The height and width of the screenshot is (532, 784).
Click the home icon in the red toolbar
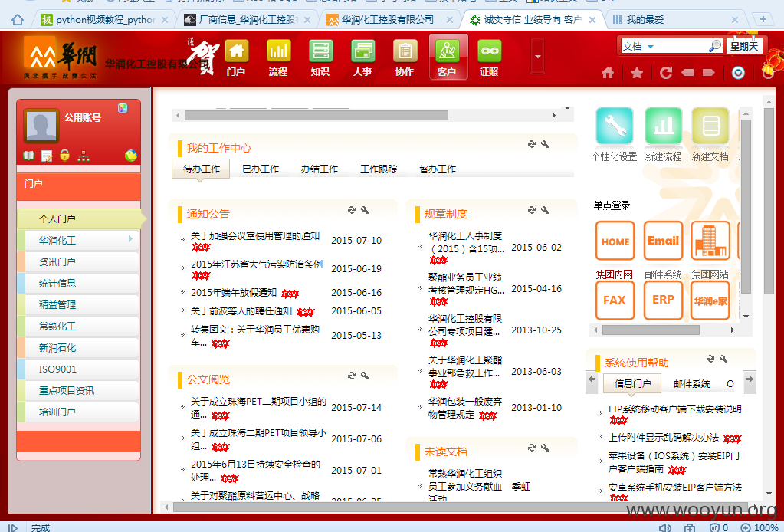[x=608, y=73]
